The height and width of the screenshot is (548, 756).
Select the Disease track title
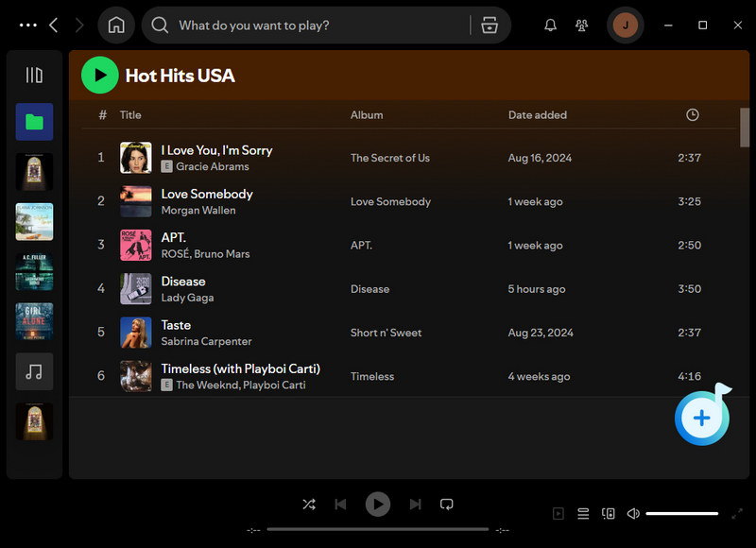click(183, 282)
